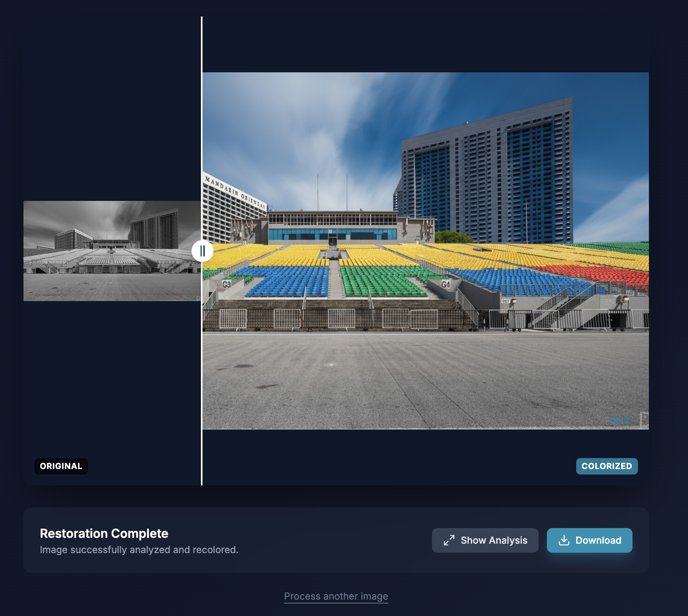Click the expand arrows icon on Show Analysis
688x616 pixels.
coord(449,540)
